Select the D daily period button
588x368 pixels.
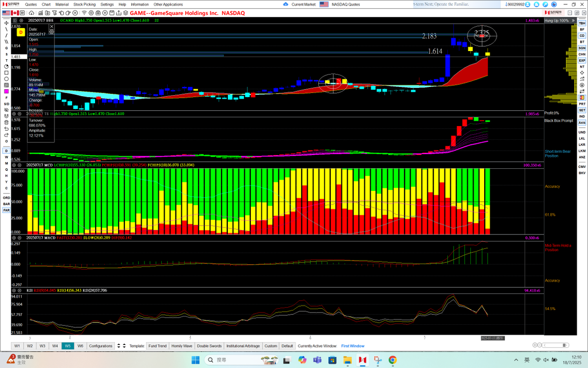click(x=6, y=151)
